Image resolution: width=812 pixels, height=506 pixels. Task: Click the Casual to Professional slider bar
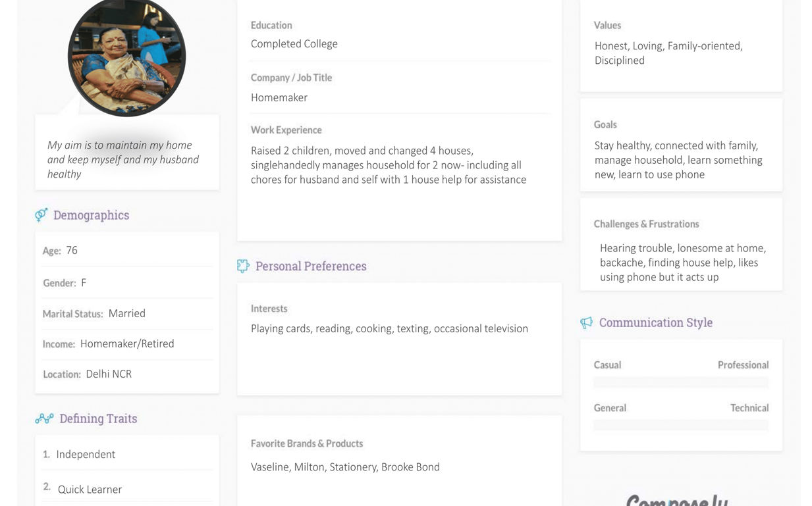[681, 382]
